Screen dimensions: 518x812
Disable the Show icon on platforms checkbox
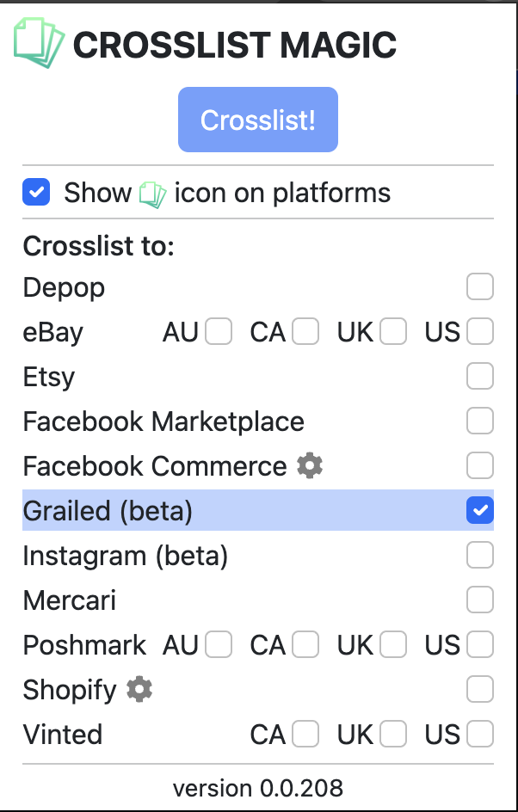pyautogui.click(x=36, y=192)
